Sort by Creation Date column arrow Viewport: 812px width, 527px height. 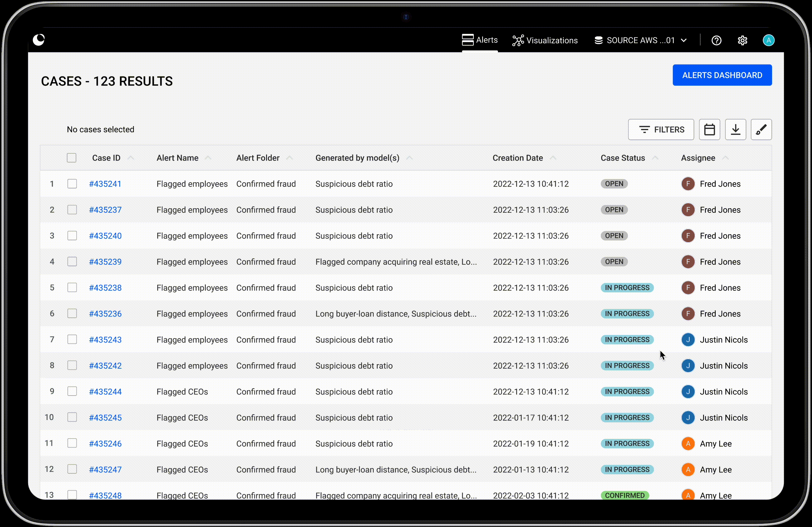553,158
